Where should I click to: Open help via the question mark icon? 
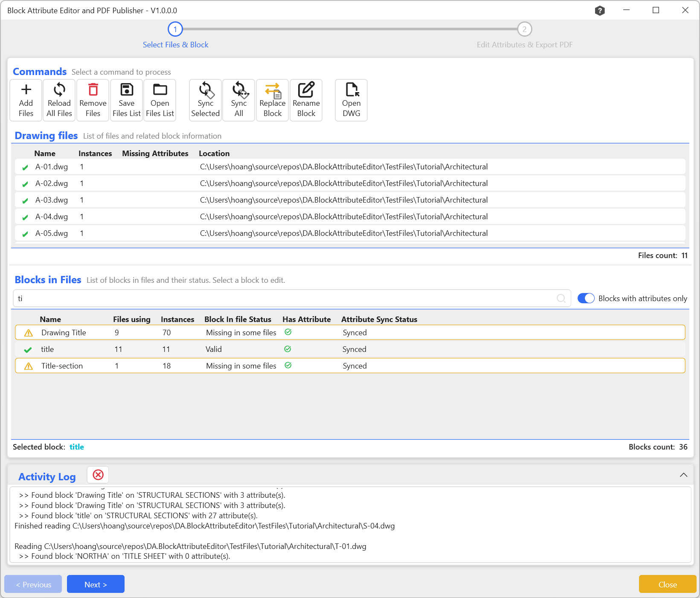pyautogui.click(x=600, y=11)
